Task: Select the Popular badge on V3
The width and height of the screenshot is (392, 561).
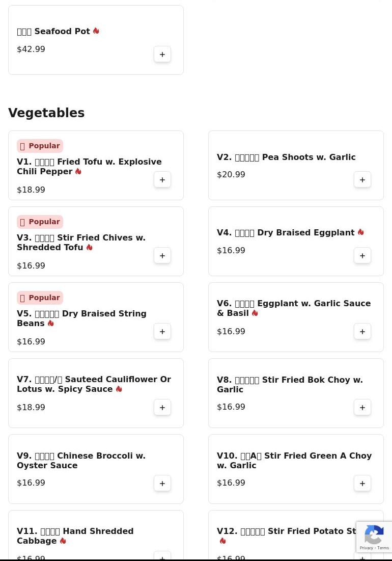Action: pyautogui.click(x=40, y=222)
